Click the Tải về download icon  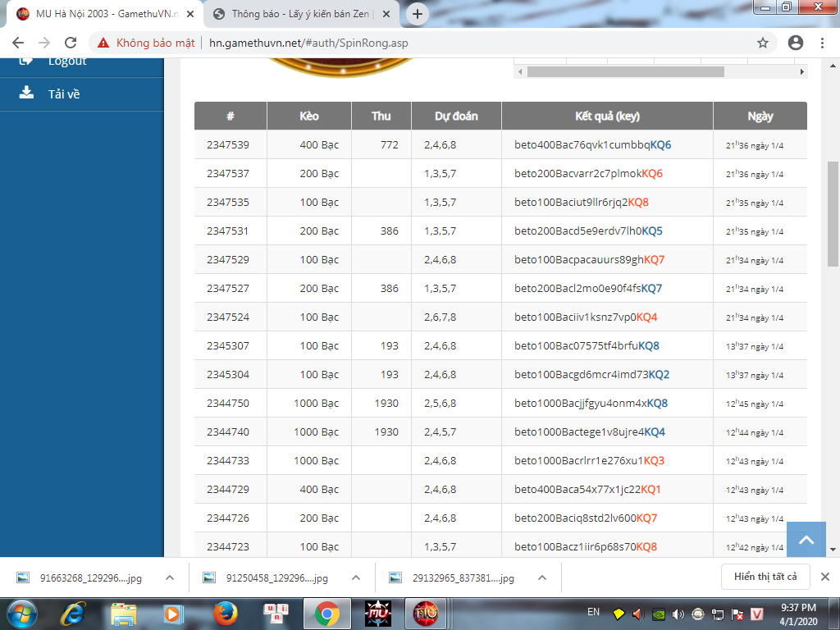click(26, 93)
